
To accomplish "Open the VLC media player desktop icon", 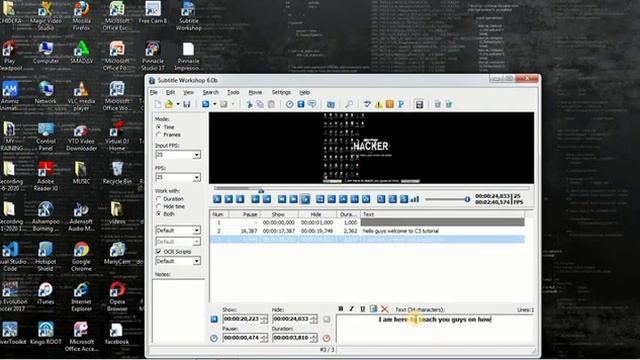I will pos(81,96).
